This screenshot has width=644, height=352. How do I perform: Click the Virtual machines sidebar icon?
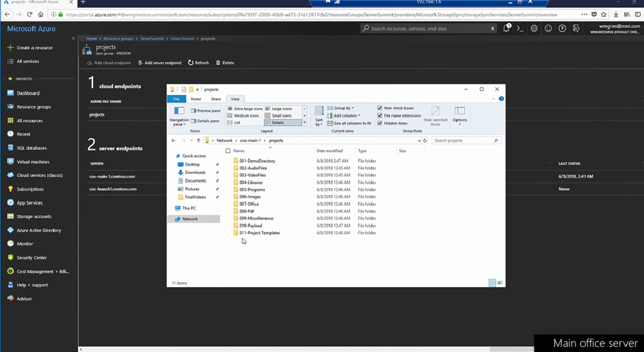coord(11,162)
